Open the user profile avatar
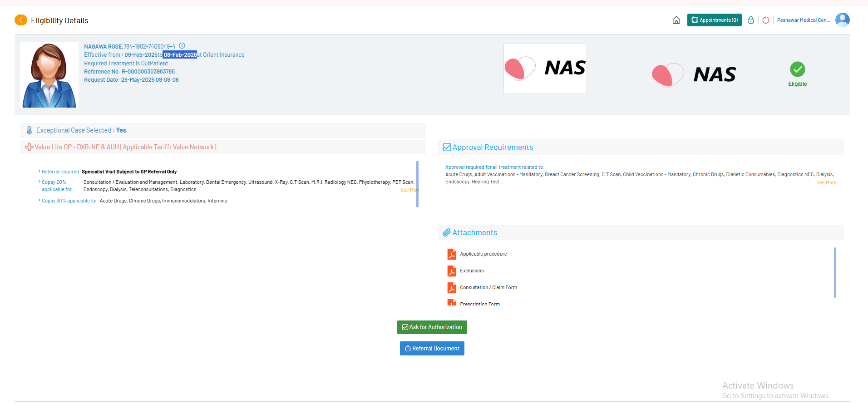This screenshot has height=404, width=868. pos(842,20)
